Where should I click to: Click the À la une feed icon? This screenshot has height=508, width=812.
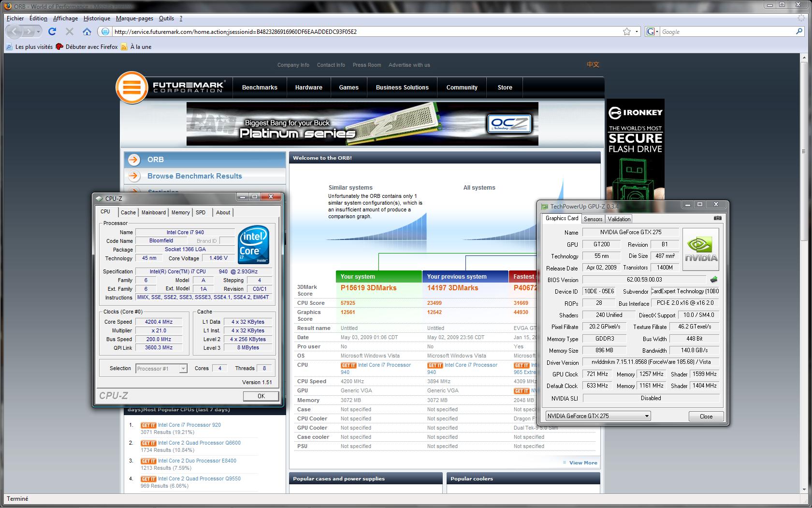click(124, 47)
